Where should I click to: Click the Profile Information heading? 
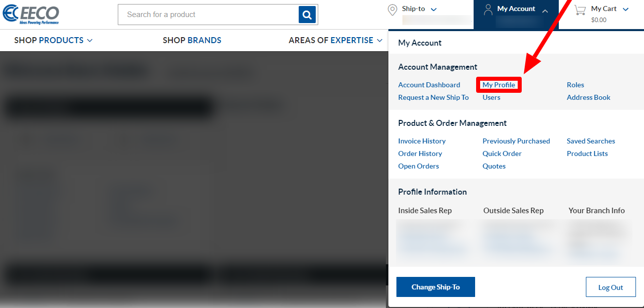coord(433,192)
